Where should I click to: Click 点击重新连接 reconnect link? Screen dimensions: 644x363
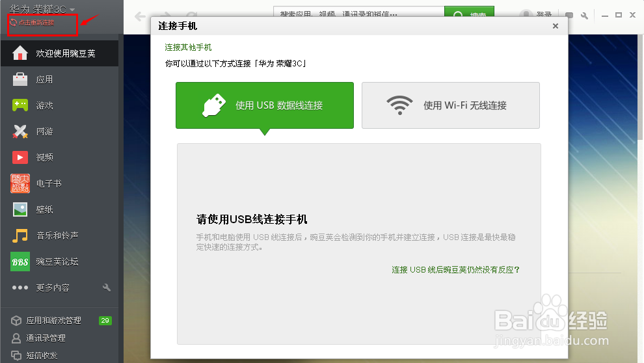(x=36, y=23)
